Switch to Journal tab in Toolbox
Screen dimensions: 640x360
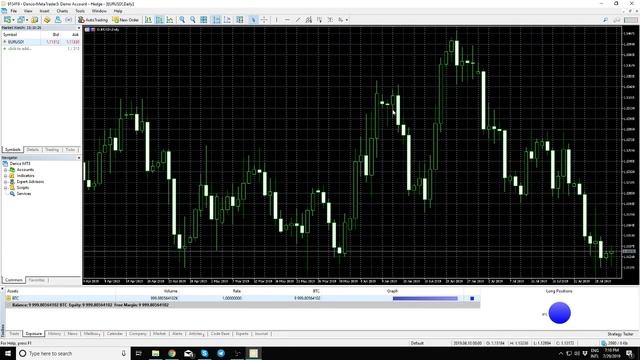pos(261,334)
